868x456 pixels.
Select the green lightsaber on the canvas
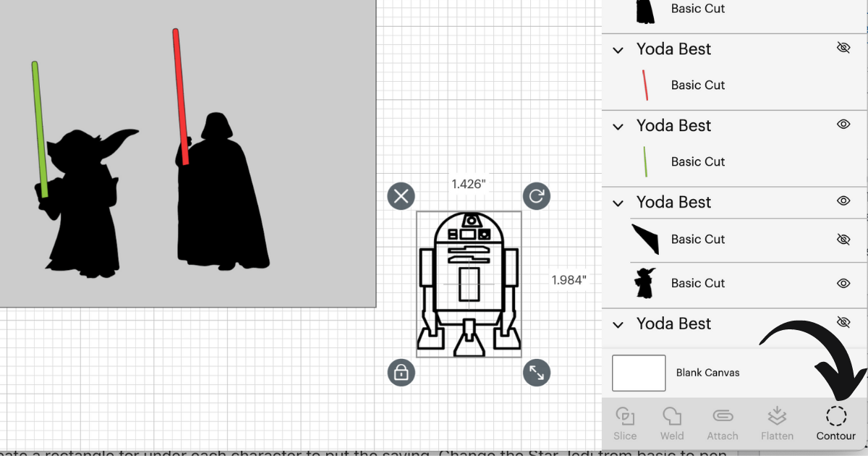coord(40,130)
